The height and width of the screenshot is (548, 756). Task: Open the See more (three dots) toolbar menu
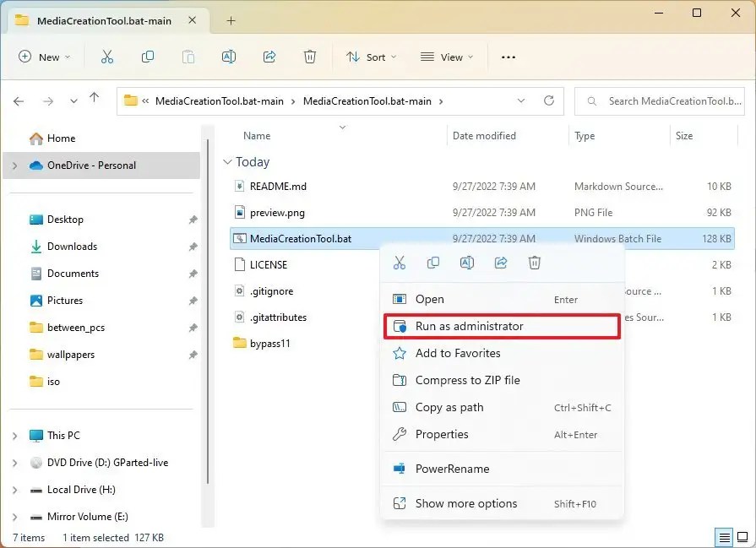pos(509,57)
